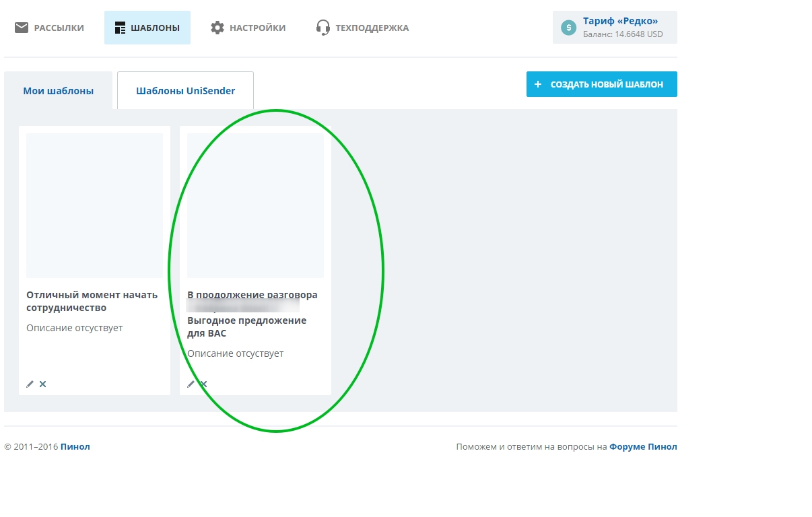Open the Шаблоны UniSender tab
812x517 pixels.
click(185, 91)
